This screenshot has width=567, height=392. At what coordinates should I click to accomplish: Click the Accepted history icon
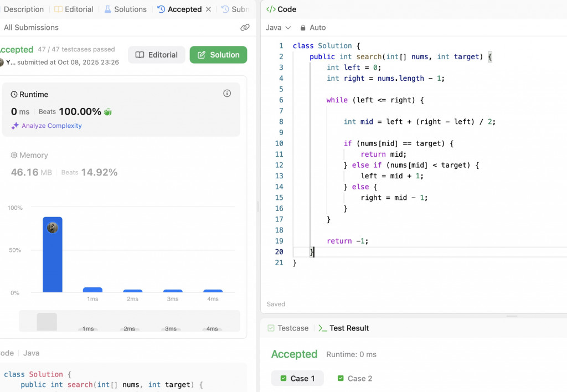coord(161,9)
